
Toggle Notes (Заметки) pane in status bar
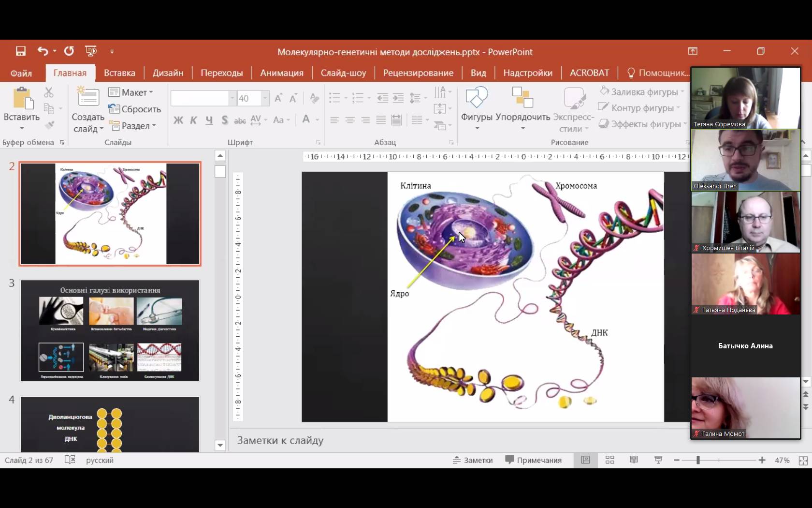click(x=473, y=460)
